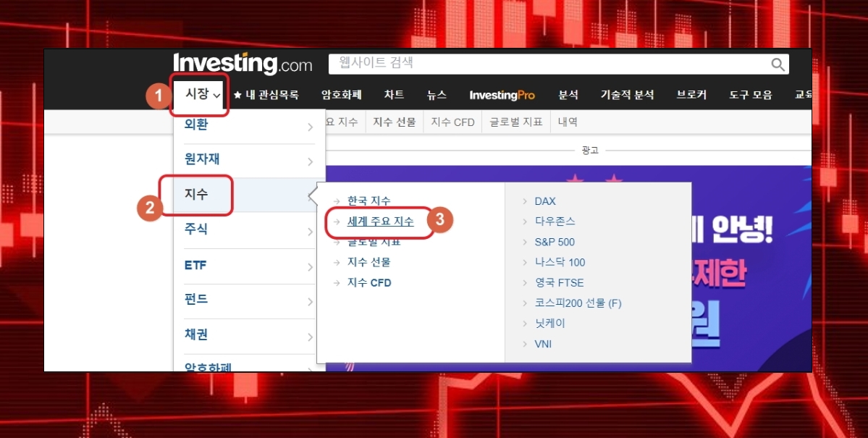
Task: Open the 나스닥 100 link
Action: tap(560, 263)
